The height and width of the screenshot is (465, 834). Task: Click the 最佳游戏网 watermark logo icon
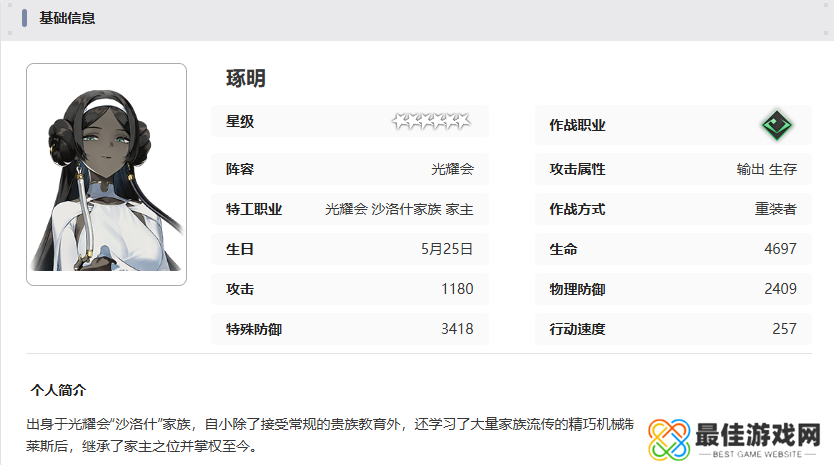(667, 438)
